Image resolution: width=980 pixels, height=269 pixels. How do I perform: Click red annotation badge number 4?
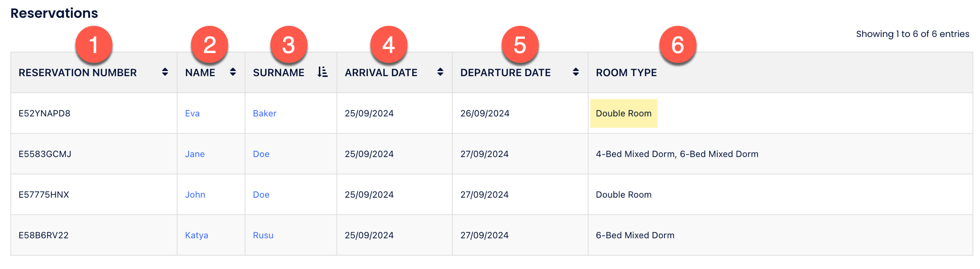pyautogui.click(x=389, y=45)
